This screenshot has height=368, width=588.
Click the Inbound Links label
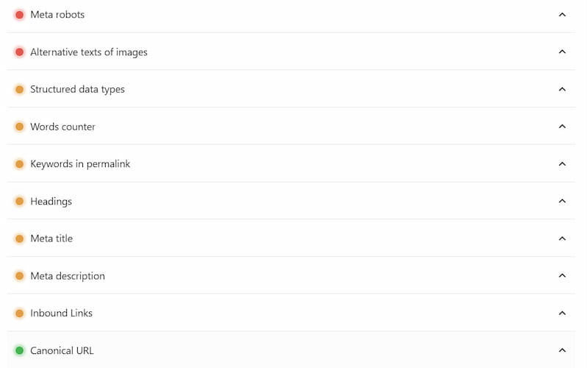coord(61,313)
